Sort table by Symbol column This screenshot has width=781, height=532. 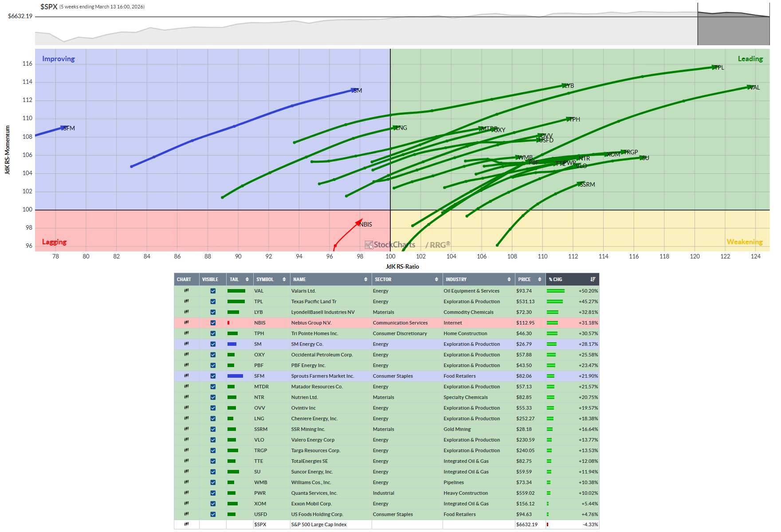pyautogui.click(x=271, y=279)
